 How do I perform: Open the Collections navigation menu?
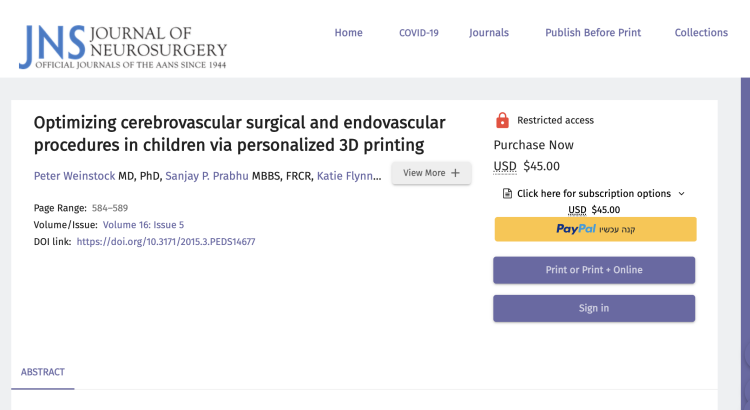click(x=701, y=33)
